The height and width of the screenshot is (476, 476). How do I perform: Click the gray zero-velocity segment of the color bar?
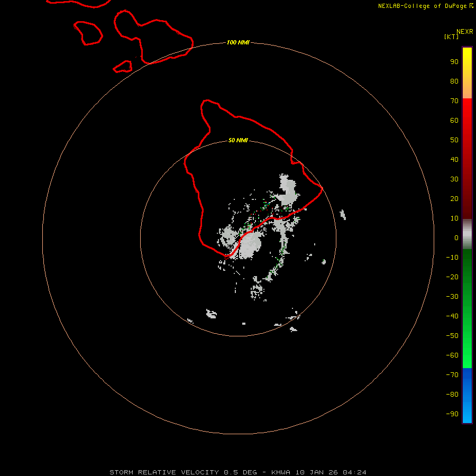click(467, 234)
